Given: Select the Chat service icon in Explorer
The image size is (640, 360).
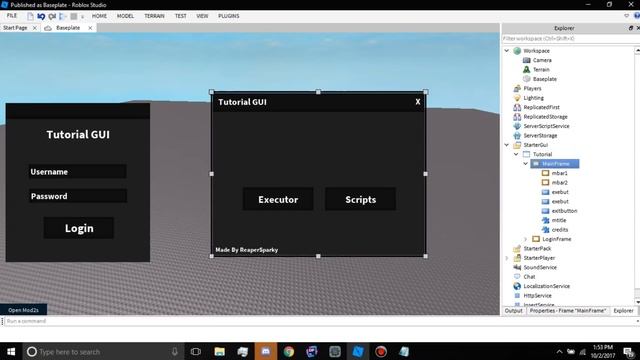Looking at the screenshot, I should (517, 276).
